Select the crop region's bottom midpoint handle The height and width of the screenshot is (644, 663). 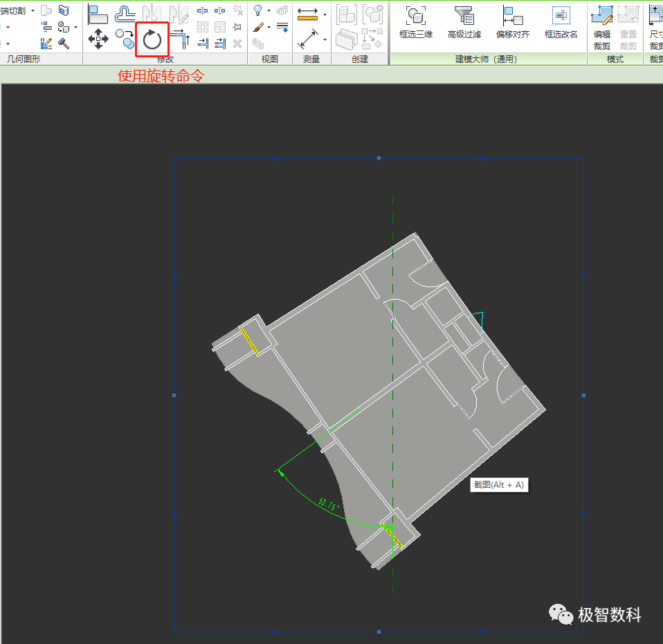[x=379, y=632]
